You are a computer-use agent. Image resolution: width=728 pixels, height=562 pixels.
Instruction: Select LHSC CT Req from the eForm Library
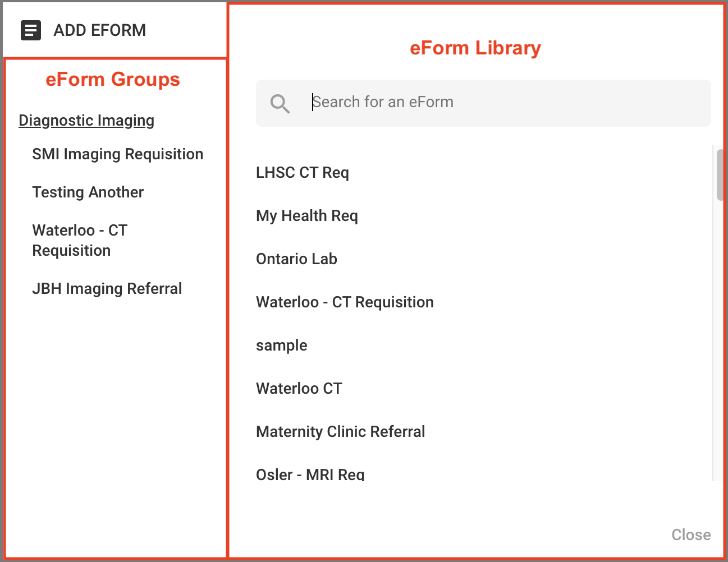point(303,172)
